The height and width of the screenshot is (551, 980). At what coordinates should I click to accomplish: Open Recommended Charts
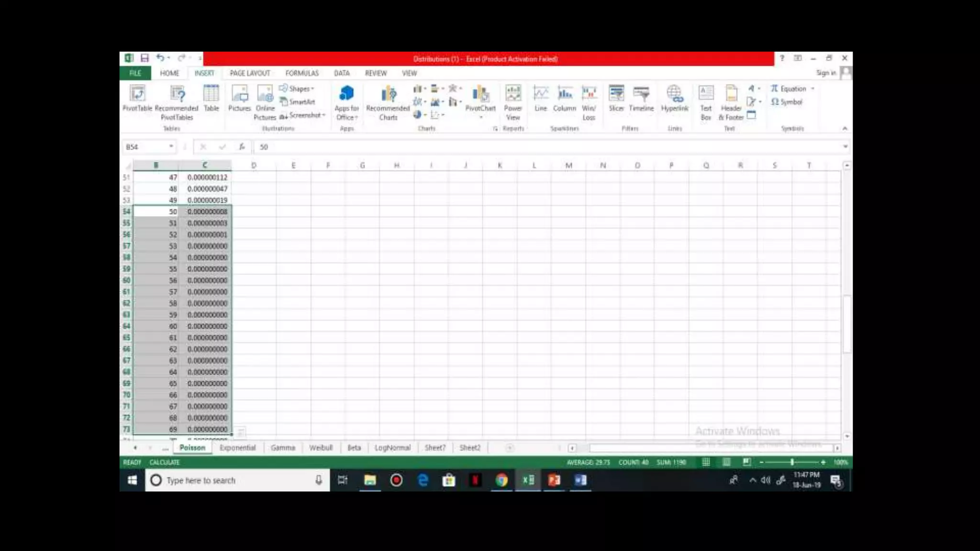click(x=388, y=94)
